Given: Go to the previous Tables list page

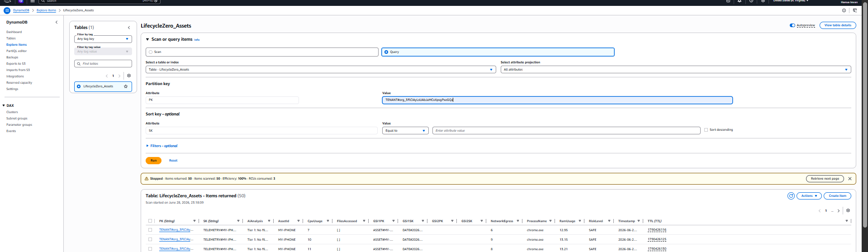Looking at the screenshot, I should tap(107, 76).
